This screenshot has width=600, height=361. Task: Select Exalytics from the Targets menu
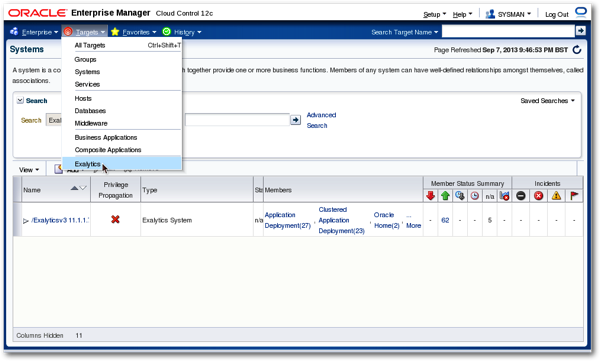click(122, 163)
